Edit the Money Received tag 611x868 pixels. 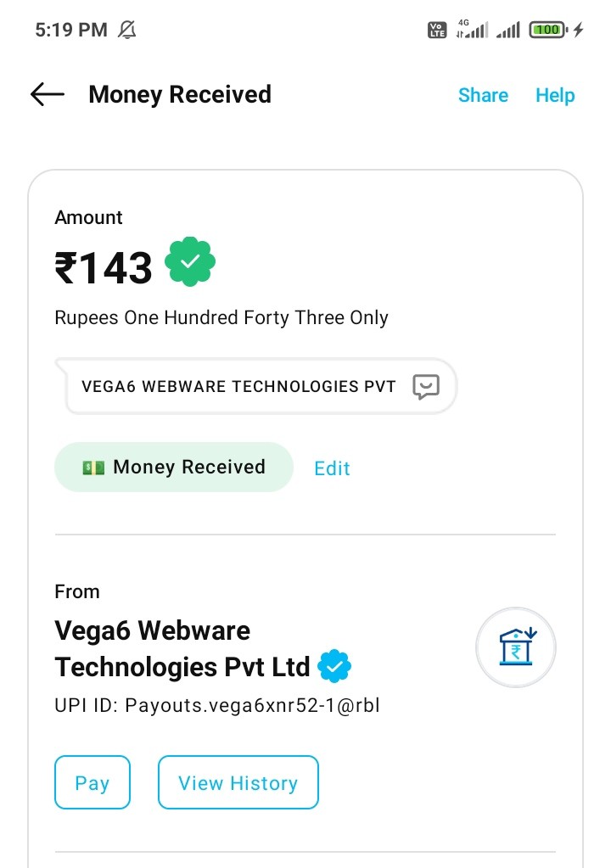(x=332, y=468)
